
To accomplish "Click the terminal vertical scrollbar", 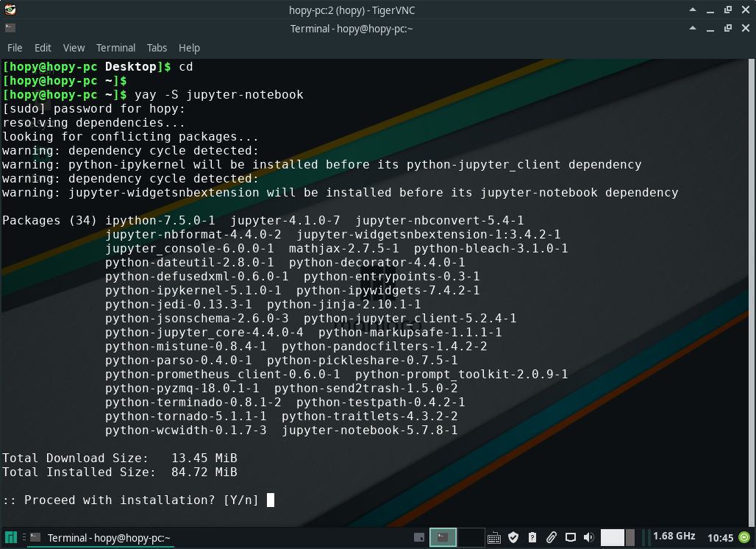I will (x=751, y=292).
